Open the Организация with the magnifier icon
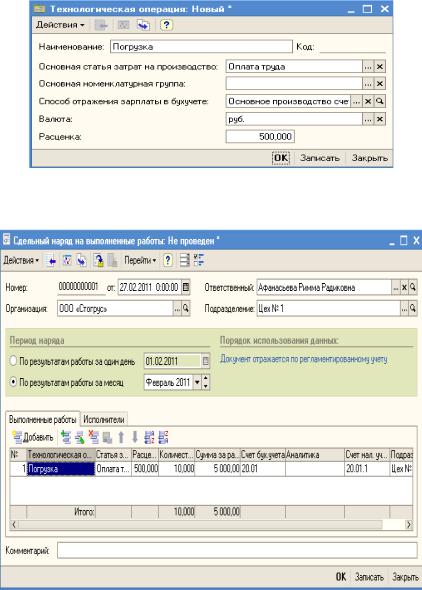This screenshot has height=590, width=422. coord(186,309)
